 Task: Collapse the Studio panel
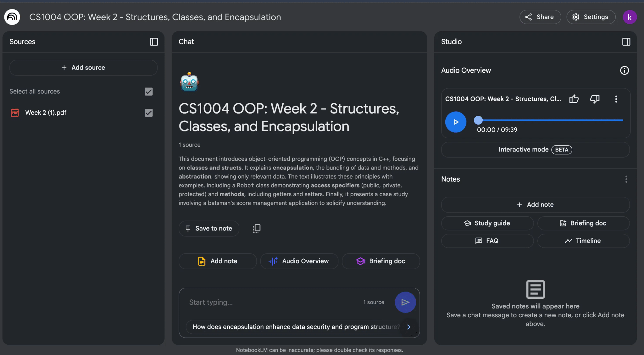pos(626,42)
